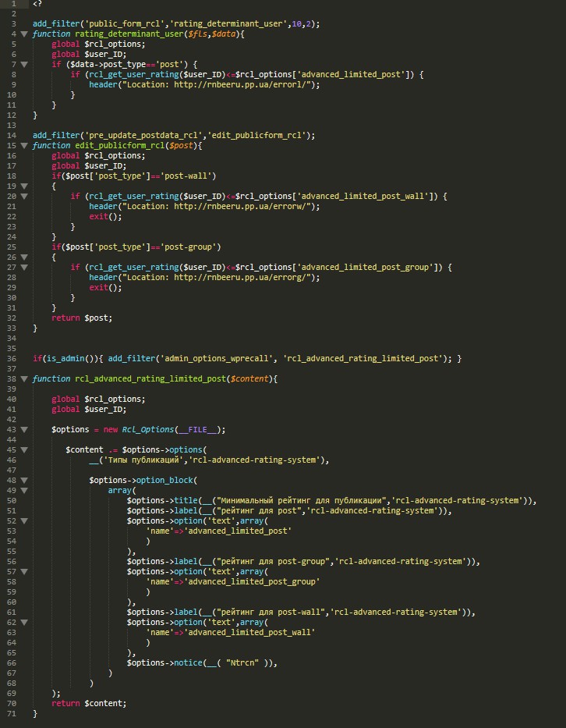Collapse the option array at line 52
Image resolution: width=566 pixels, height=728 pixels.
tap(24, 521)
